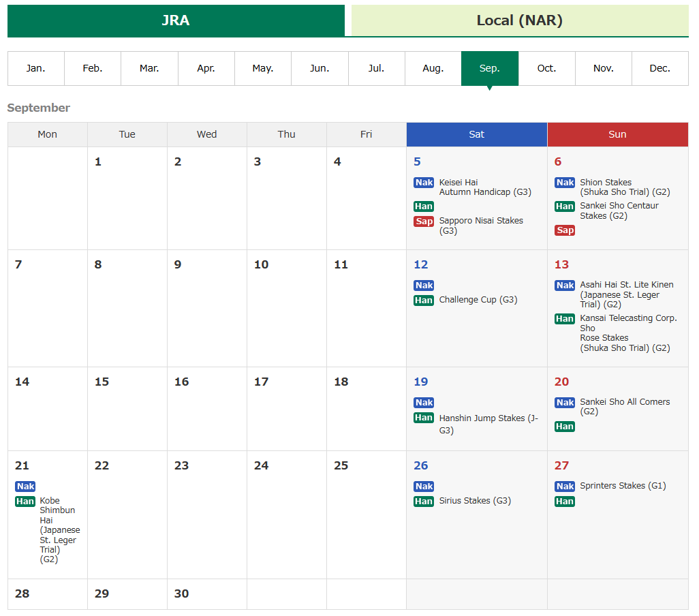Click the Han badge on September 5

pos(424,206)
